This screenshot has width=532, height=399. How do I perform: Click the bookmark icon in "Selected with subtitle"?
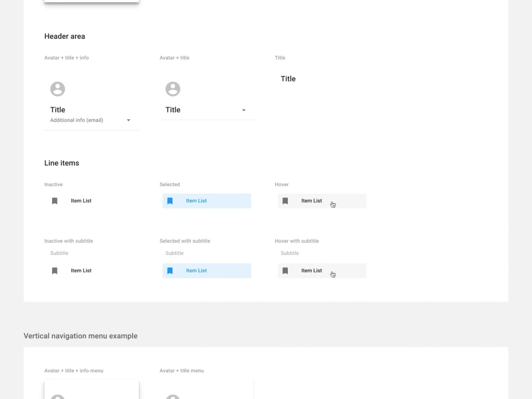pyautogui.click(x=170, y=270)
